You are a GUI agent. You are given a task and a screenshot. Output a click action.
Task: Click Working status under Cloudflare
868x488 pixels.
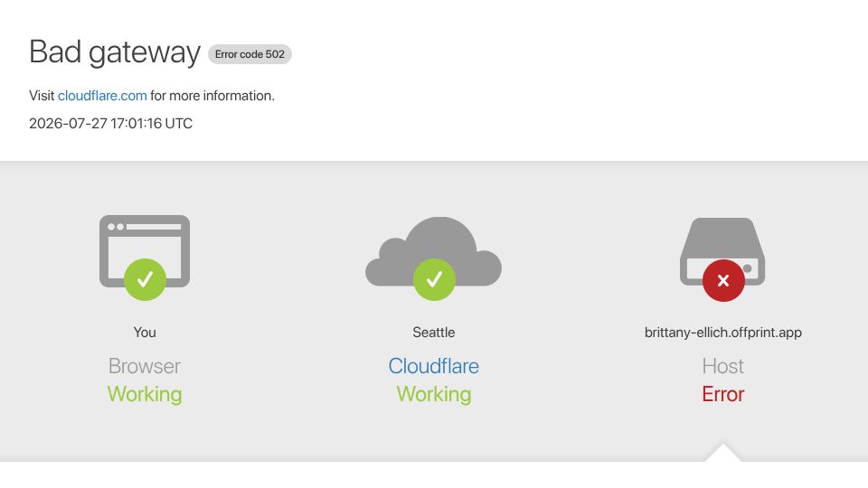433,395
